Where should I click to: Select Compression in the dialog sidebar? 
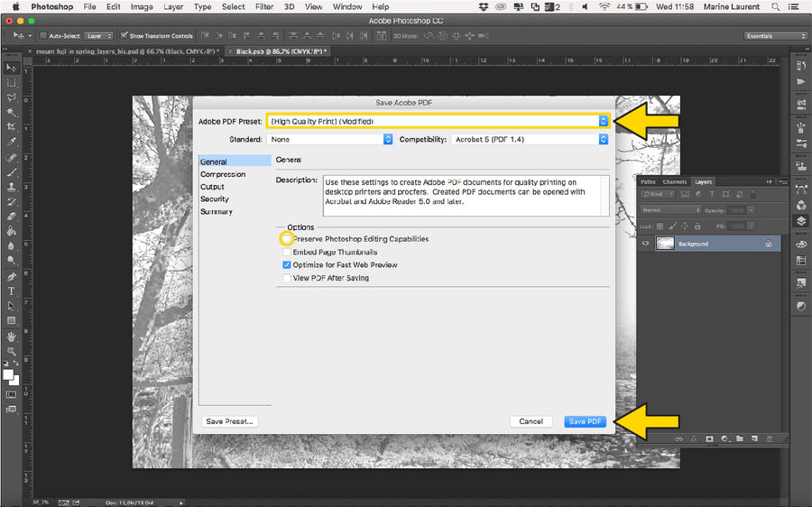[223, 174]
